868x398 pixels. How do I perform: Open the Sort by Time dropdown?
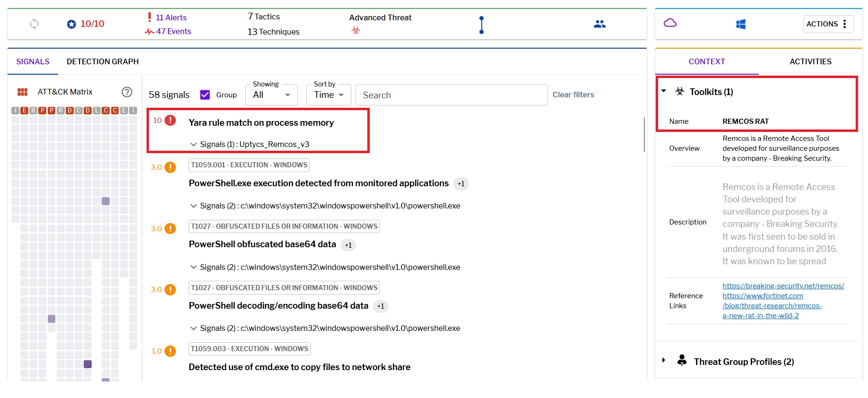click(x=329, y=95)
